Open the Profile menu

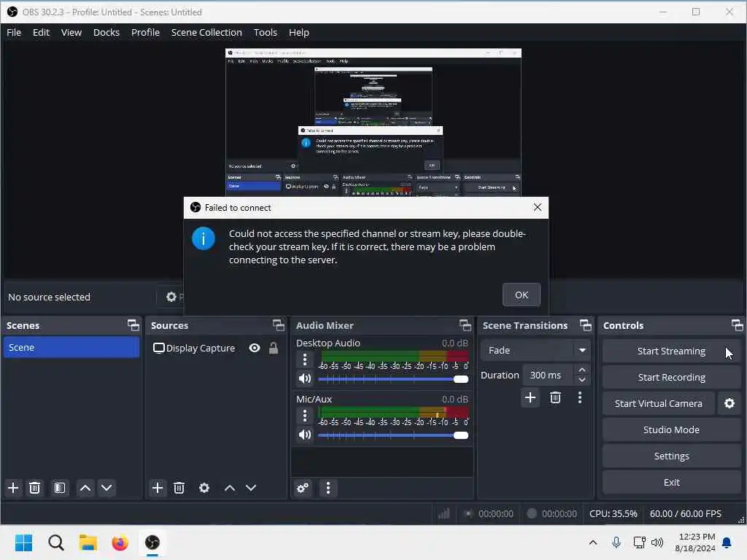point(145,32)
